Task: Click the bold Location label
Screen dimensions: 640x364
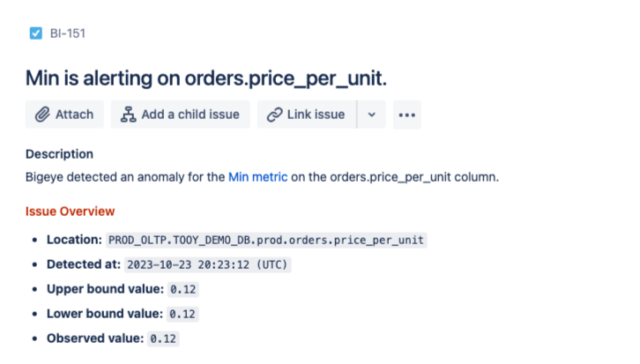Action: pyautogui.click(x=74, y=240)
